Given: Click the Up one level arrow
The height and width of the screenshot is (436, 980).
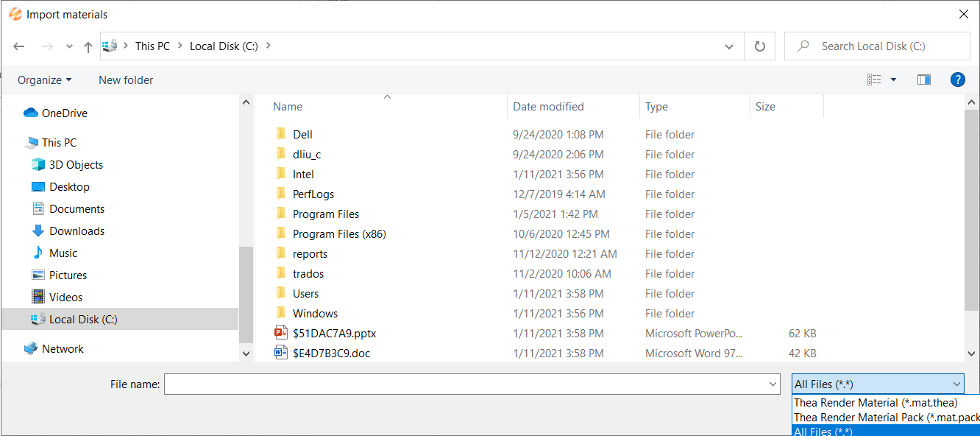Looking at the screenshot, I should 88,46.
